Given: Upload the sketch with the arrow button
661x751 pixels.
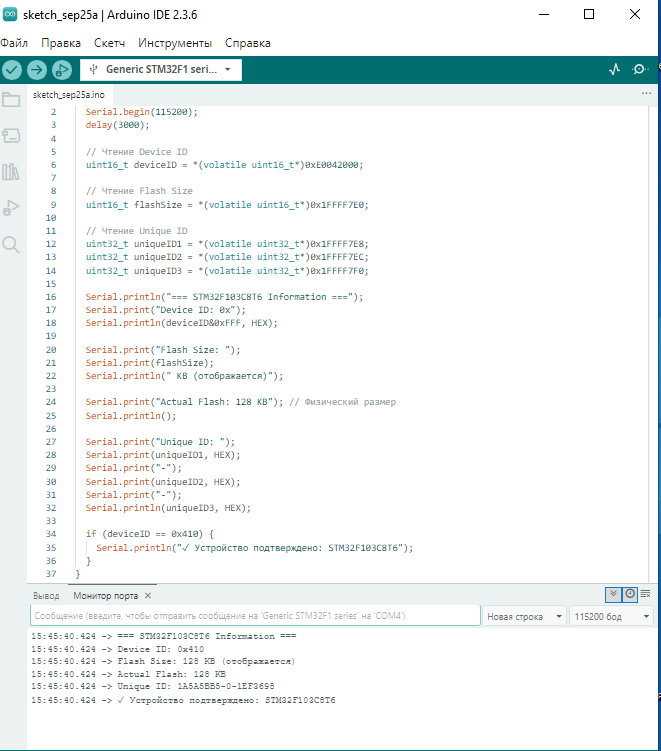Looking at the screenshot, I should click(x=37, y=70).
